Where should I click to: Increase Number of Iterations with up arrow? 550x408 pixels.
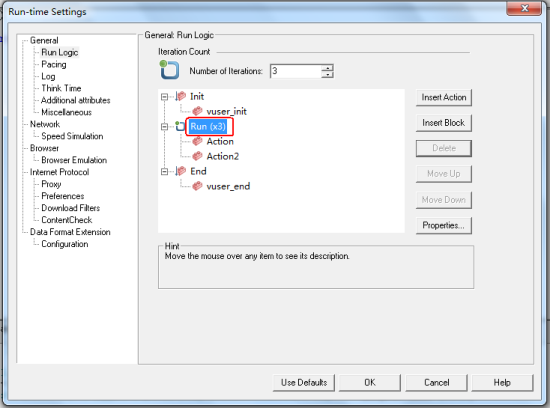pyautogui.click(x=327, y=68)
